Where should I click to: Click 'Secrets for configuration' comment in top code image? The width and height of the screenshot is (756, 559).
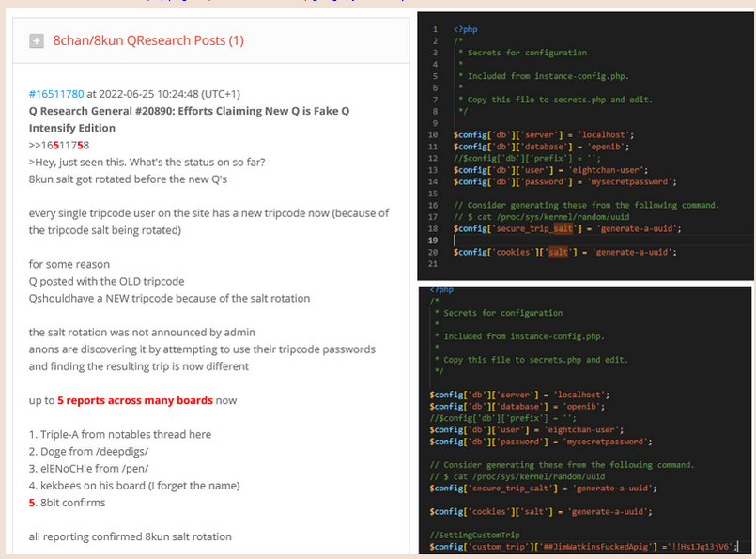click(522, 53)
